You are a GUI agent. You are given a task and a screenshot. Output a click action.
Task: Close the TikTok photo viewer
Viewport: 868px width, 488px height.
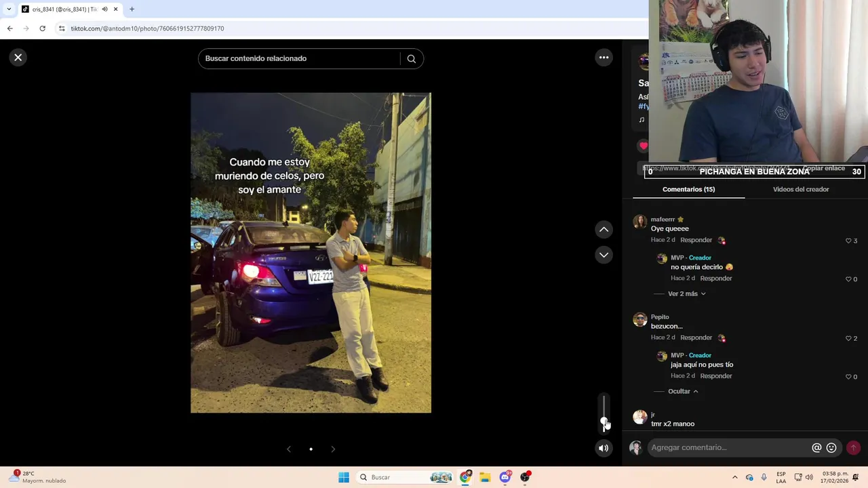[x=18, y=58]
